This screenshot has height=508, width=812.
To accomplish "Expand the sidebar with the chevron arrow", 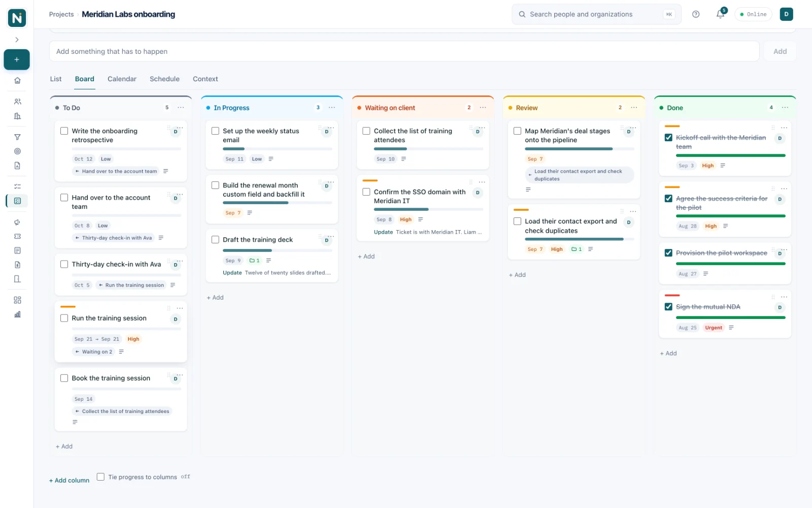I will pos(17,40).
